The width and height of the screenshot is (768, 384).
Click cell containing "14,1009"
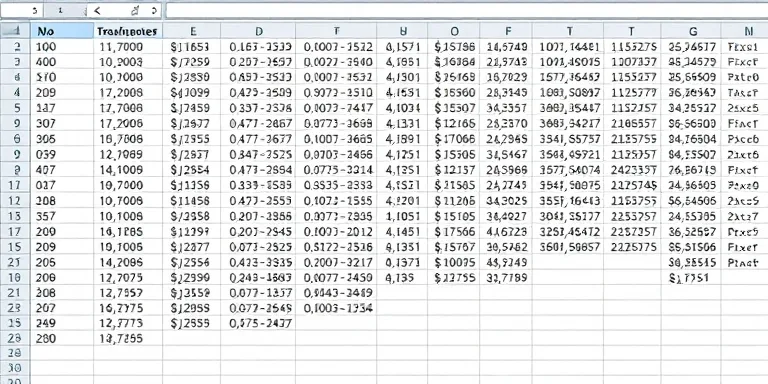128,169
